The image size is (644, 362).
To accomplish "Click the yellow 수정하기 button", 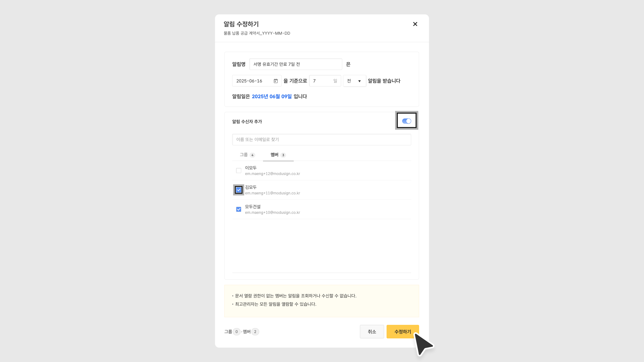I will click(x=402, y=332).
